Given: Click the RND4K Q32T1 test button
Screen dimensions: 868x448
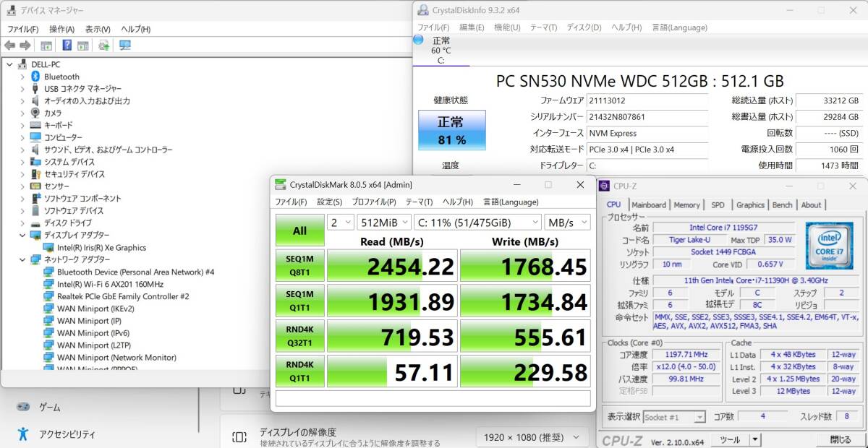Looking at the screenshot, I should (299, 337).
